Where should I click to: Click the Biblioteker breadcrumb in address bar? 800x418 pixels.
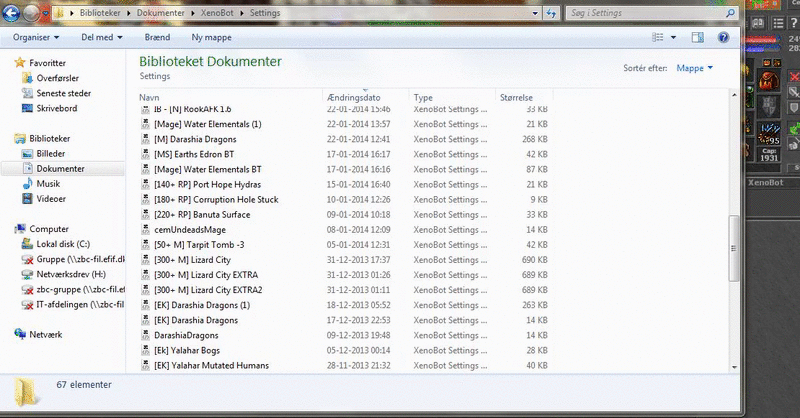pyautogui.click(x=100, y=13)
